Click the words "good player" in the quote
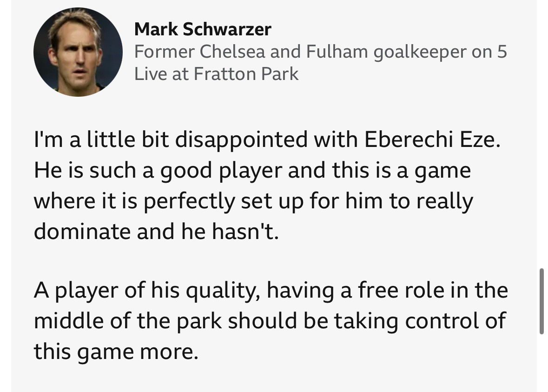The width and height of the screenshot is (548, 392). [x=221, y=171]
